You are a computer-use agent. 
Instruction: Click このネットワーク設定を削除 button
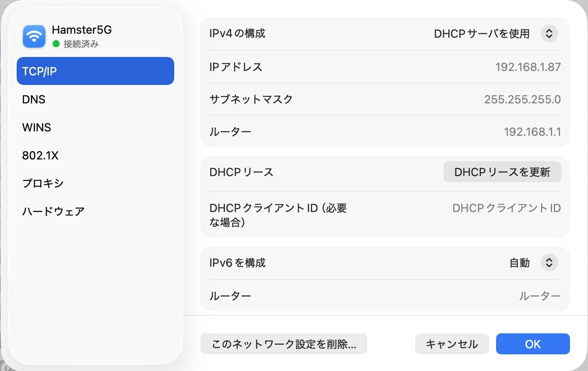click(x=284, y=344)
